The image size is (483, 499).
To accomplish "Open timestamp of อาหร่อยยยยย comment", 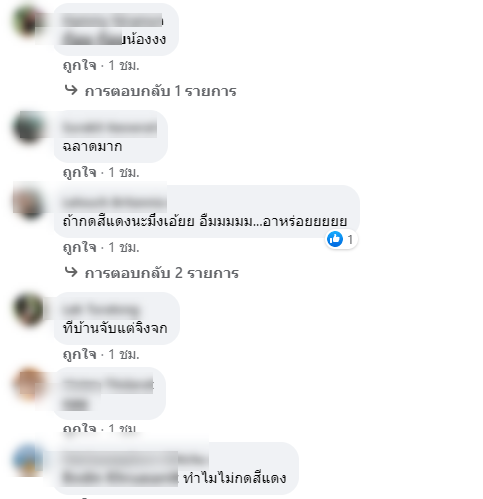I will 124,247.
